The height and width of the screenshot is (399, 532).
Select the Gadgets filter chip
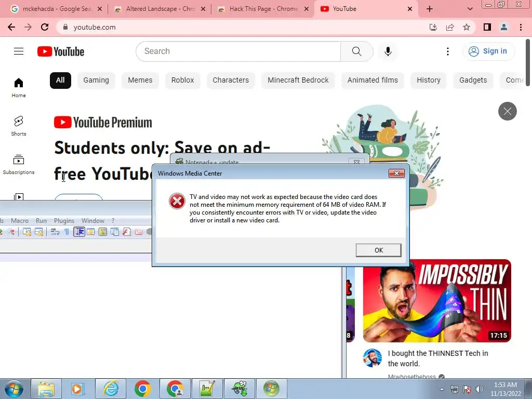473,81
